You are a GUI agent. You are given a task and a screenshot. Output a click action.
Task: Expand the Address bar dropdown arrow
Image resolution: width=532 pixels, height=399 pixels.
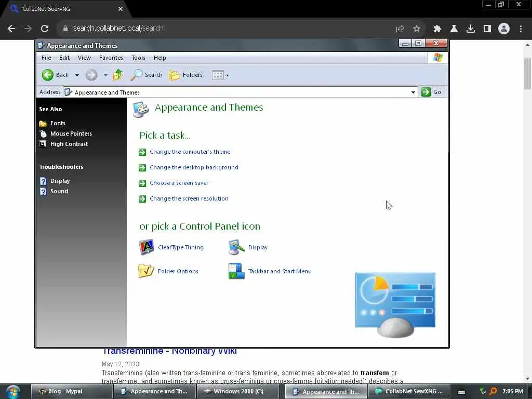coord(413,92)
